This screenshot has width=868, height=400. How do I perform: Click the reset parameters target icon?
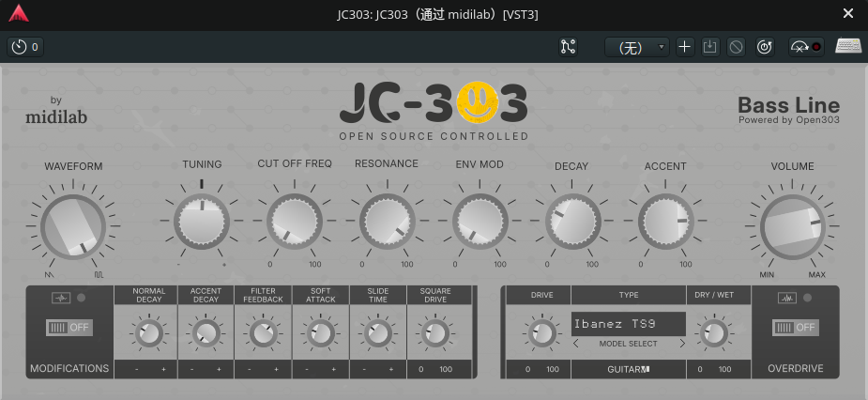click(765, 47)
